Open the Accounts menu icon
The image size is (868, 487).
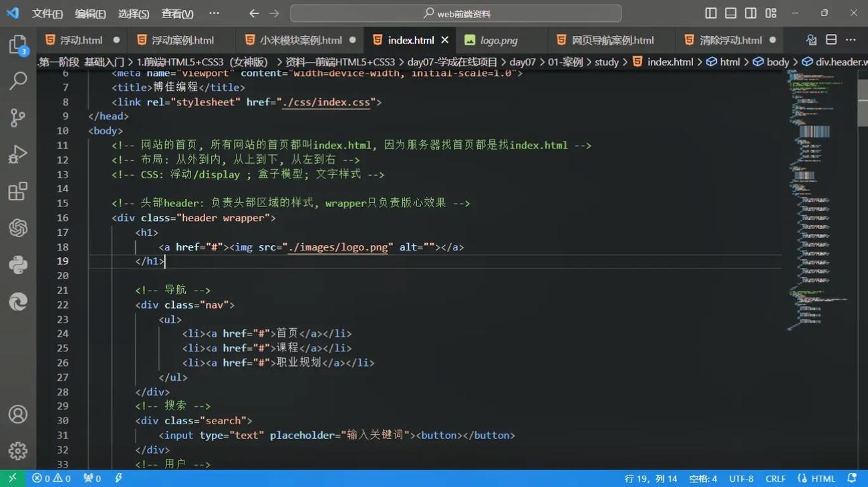coord(18,414)
